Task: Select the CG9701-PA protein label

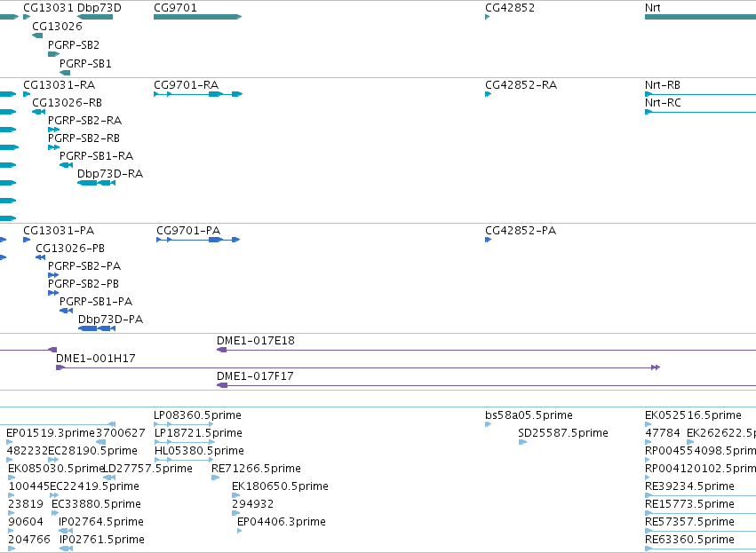Action: click(x=188, y=231)
